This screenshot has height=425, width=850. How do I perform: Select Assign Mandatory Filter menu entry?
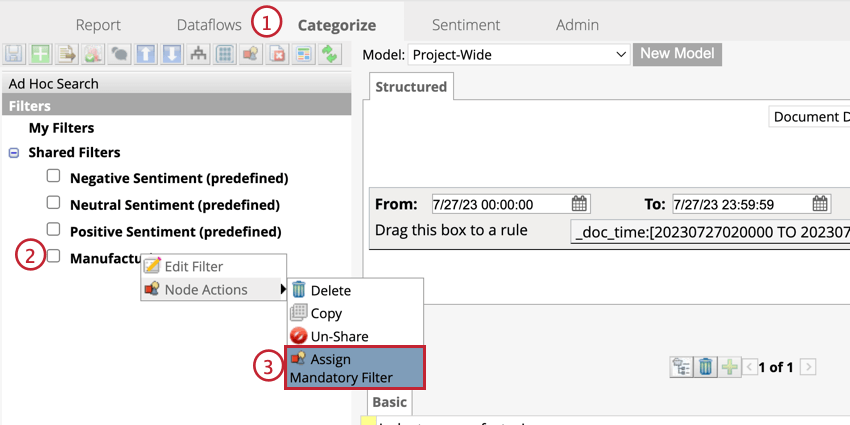(355, 368)
